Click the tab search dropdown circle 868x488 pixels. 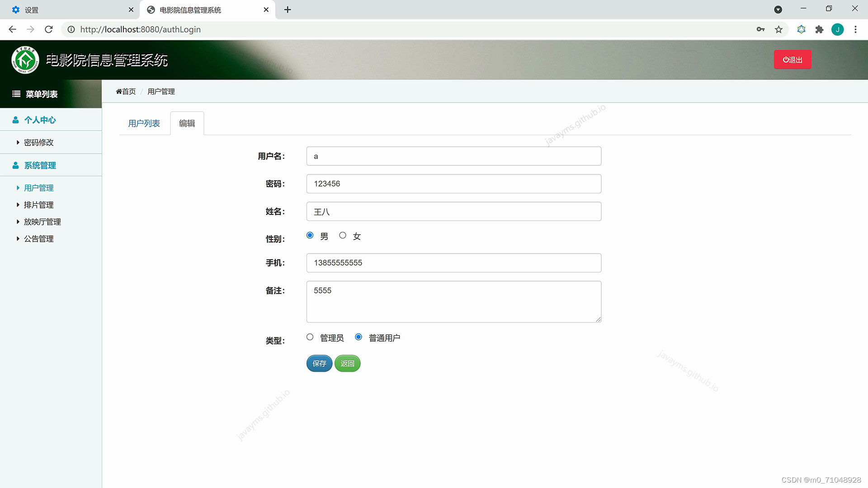point(778,9)
